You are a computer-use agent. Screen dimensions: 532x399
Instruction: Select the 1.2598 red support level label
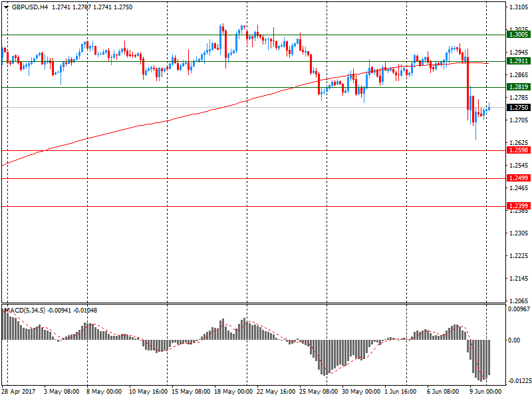coord(518,150)
